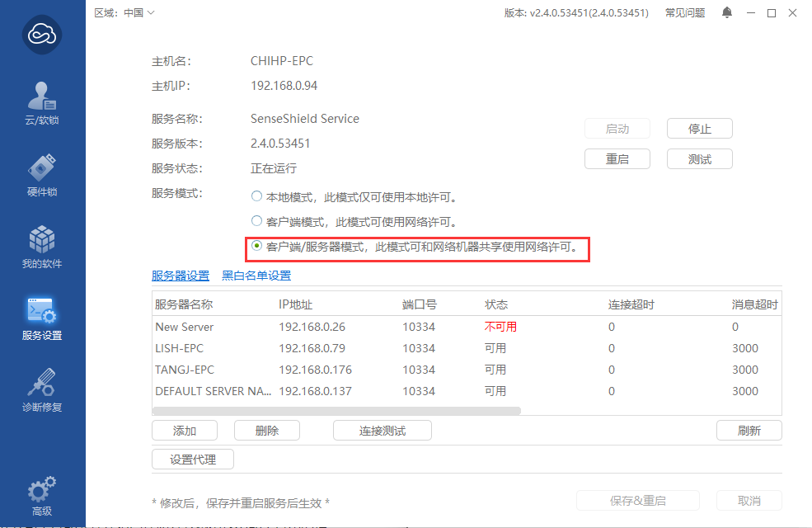
Task: Close the application window
Action: (x=792, y=13)
